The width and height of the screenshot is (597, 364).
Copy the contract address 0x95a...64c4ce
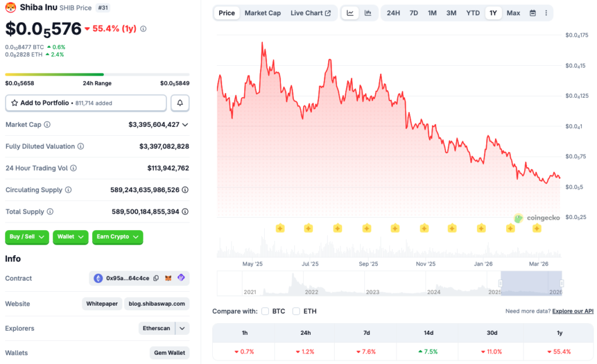[156, 278]
